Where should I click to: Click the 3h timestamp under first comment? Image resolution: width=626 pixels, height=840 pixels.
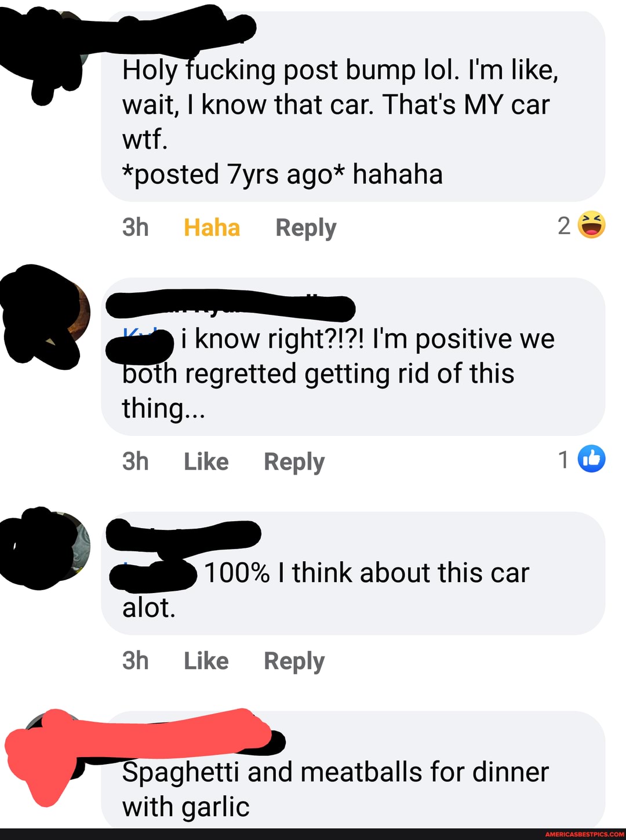click(x=135, y=228)
